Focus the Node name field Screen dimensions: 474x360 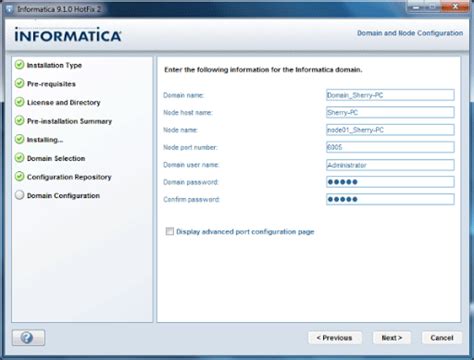(390, 130)
